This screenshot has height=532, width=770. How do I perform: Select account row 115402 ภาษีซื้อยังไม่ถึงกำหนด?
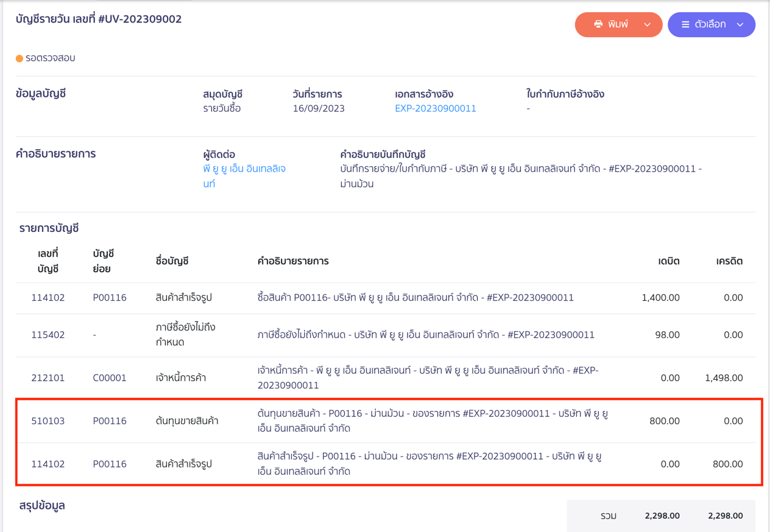coord(48,335)
